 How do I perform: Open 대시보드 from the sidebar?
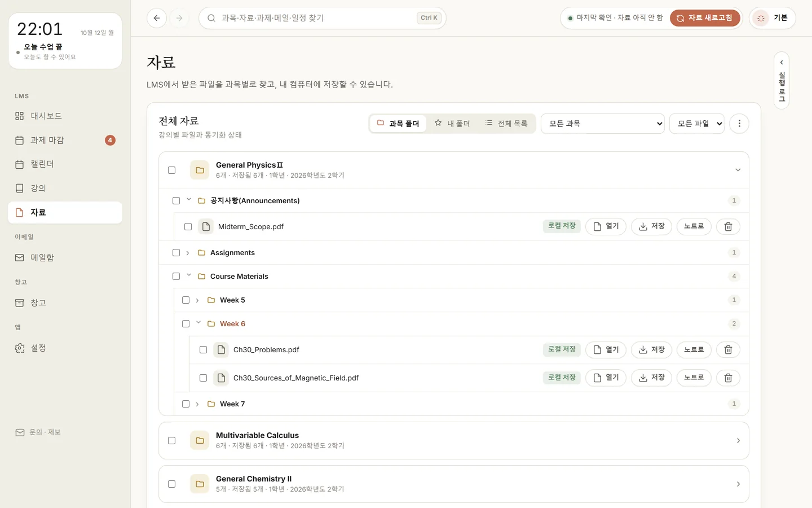point(65,116)
